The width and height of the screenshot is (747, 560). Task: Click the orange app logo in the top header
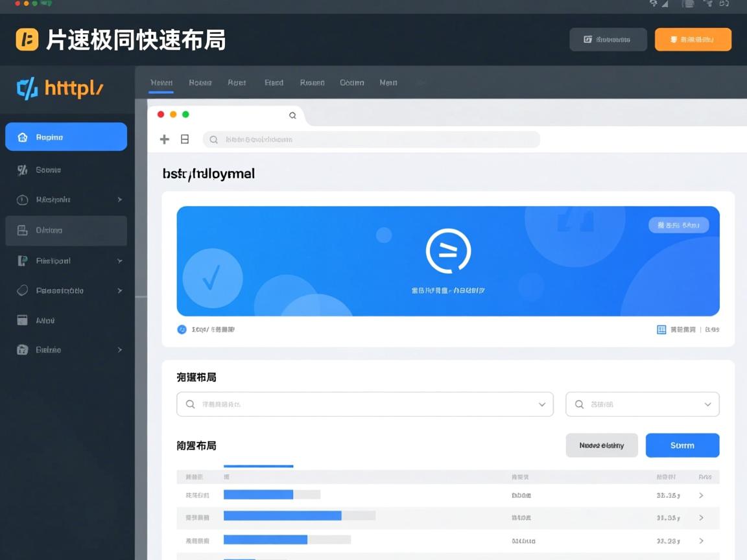point(27,40)
